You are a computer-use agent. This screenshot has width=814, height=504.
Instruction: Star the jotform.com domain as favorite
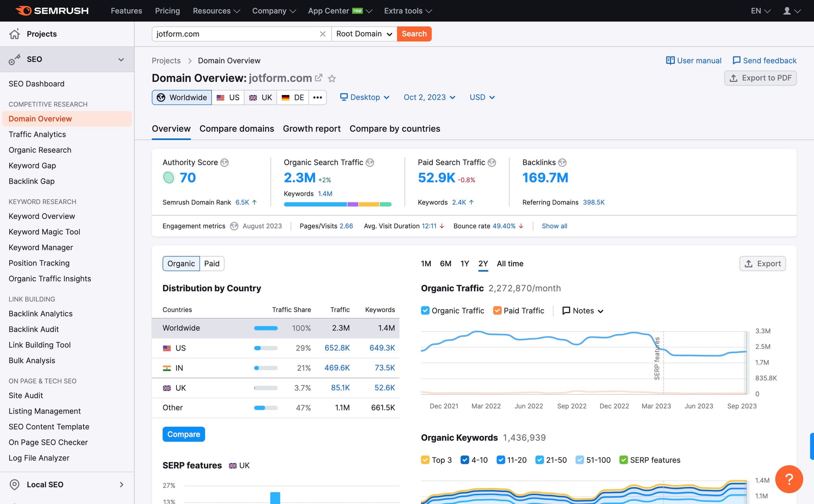click(x=332, y=78)
